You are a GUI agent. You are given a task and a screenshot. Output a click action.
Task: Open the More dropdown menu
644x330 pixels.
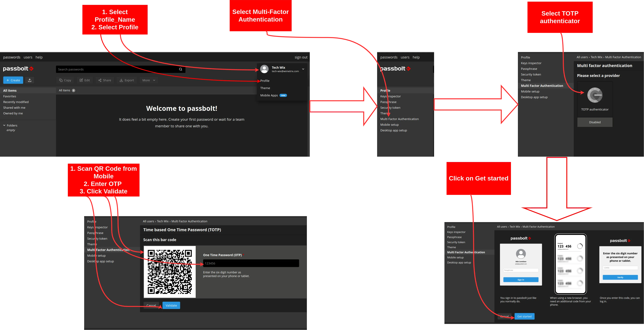[x=149, y=80]
